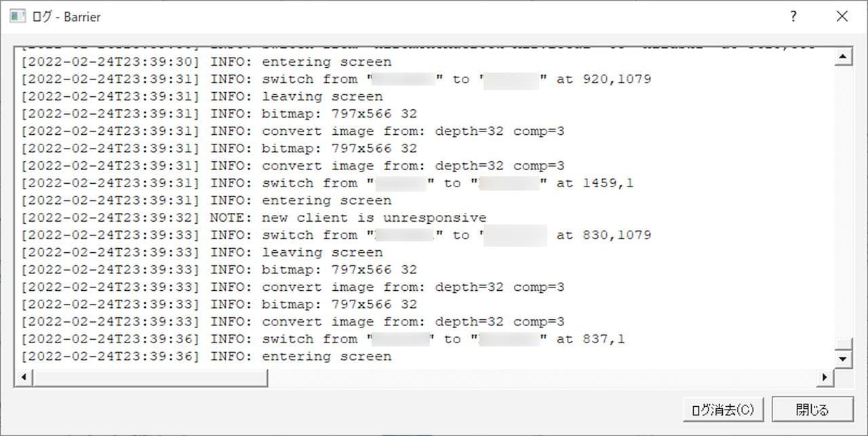Click the horizontal scrollbar thumb
Screen dimensions: 868x436
click(150, 377)
